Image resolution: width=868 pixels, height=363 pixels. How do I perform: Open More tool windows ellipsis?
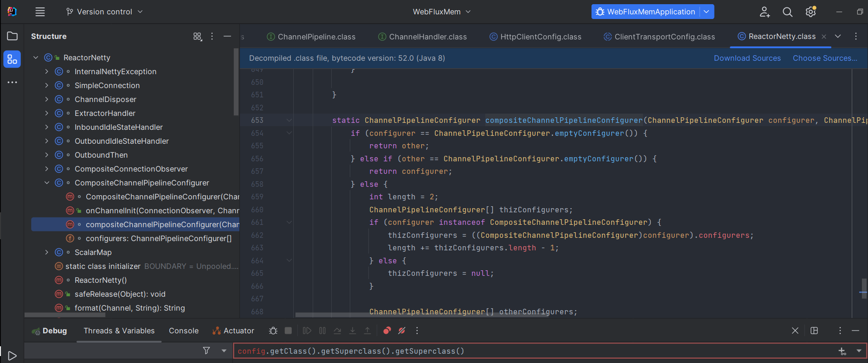(x=12, y=83)
